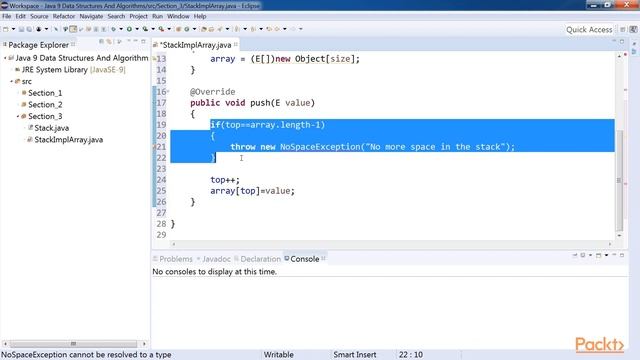The width and height of the screenshot is (640, 360).
Task: Click the Pin Console icon
Action: coord(575,255)
